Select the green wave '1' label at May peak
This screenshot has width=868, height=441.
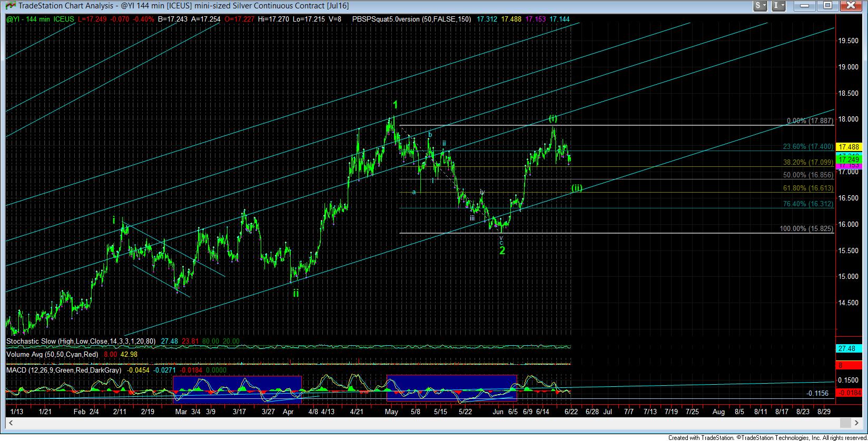point(395,105)
